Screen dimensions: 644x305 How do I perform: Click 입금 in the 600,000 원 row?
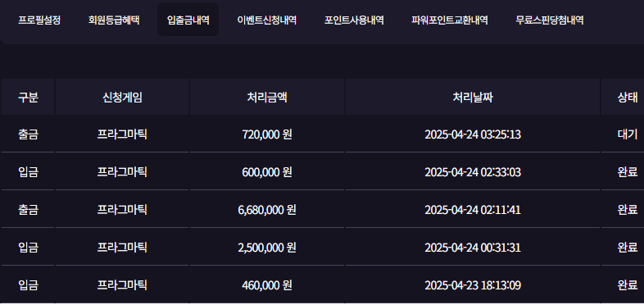29,172
